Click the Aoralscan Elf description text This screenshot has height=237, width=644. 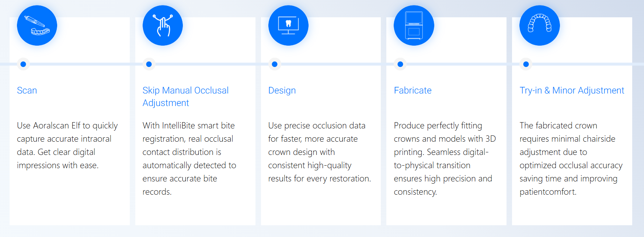point(67,145)
